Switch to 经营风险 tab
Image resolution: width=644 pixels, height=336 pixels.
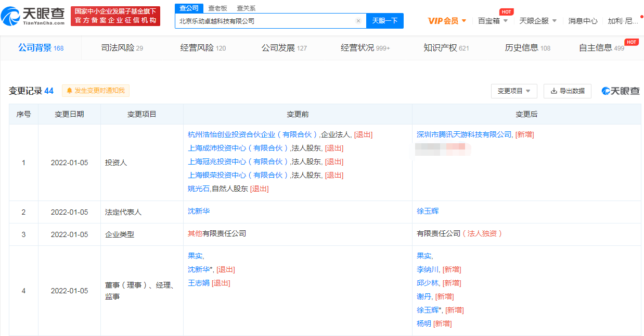pyautogui.click(x=203, y=48)
